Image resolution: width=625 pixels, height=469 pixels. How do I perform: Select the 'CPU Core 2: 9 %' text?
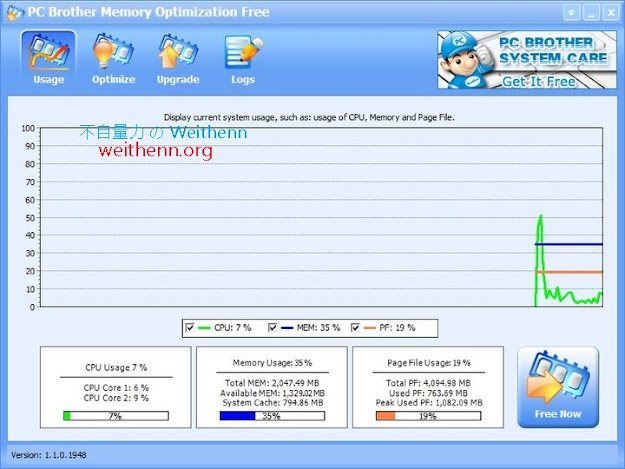(116, 398)
